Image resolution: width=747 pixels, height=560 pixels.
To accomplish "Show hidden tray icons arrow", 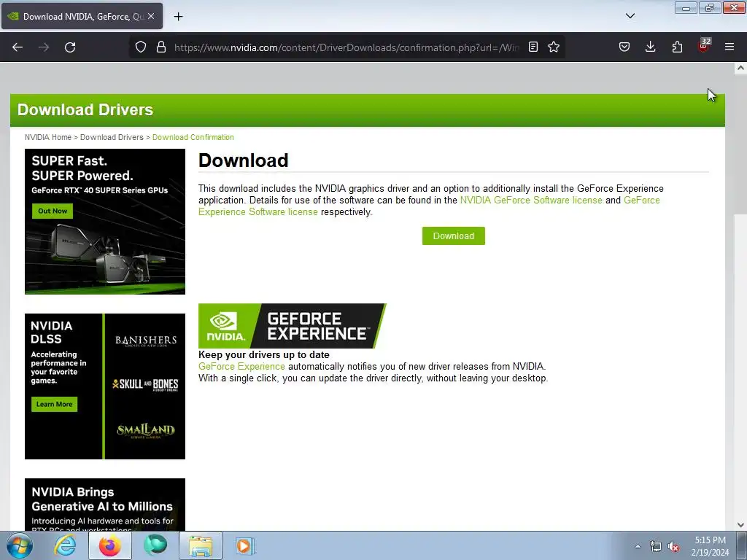I will (x=638, y=546).
